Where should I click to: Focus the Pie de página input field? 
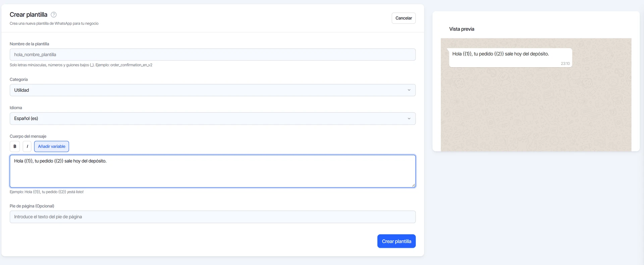pos(213,217)
